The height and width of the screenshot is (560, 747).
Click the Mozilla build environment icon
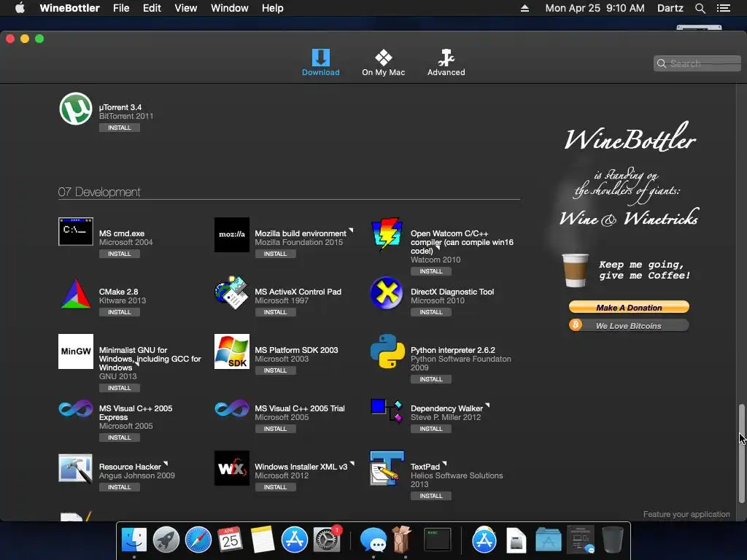point(231,234)
